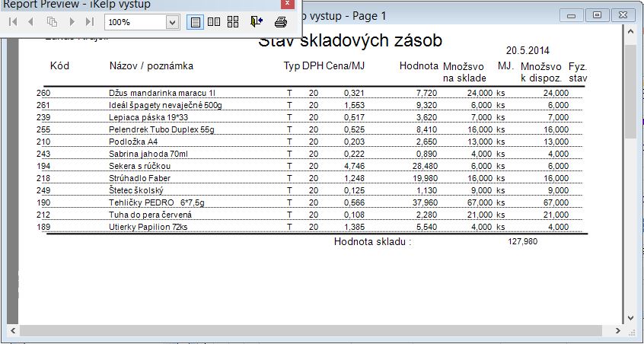This screenshot has width=644, height=344.
Task: Maximize the report page window
Action: point(597,15)
